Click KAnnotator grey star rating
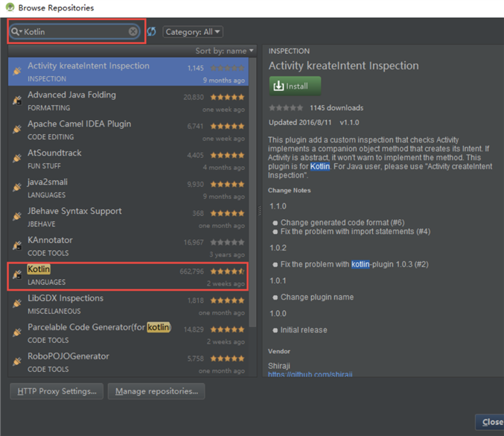The height and width of the screenshot is (436, 504). pos(227,242)
